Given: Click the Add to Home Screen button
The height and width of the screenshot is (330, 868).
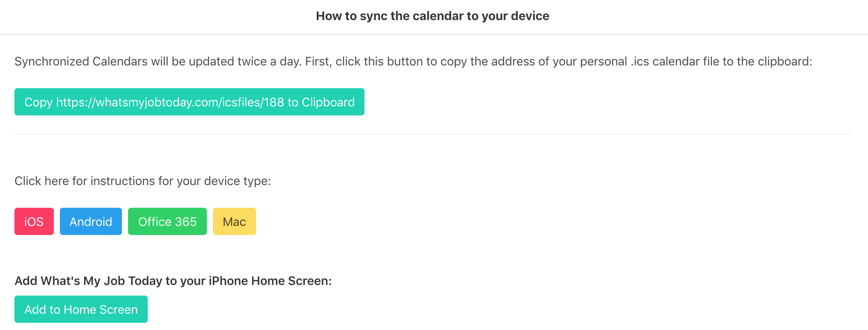Looking at the screenshot, I should (x=81, y=310).
